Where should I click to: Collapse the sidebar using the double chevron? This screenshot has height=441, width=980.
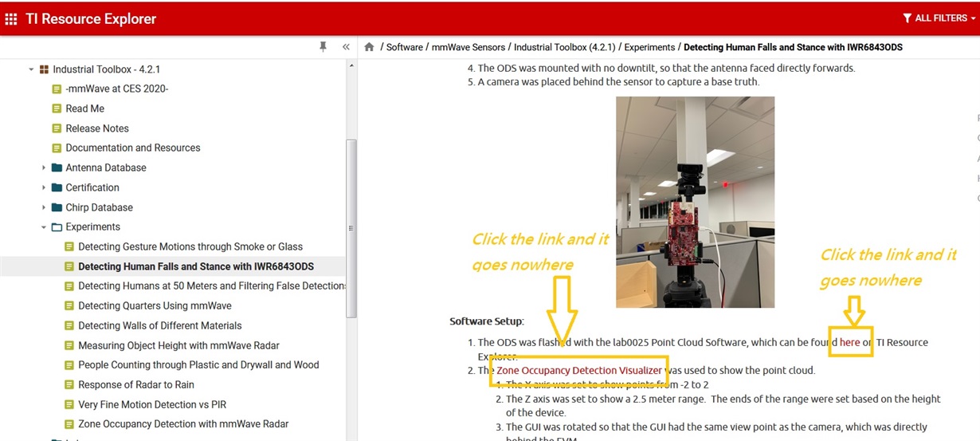tap(346, 47)
